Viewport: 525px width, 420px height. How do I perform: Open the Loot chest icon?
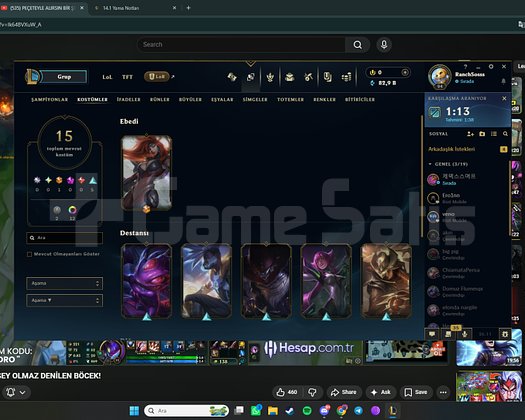(x=290, y=77)
